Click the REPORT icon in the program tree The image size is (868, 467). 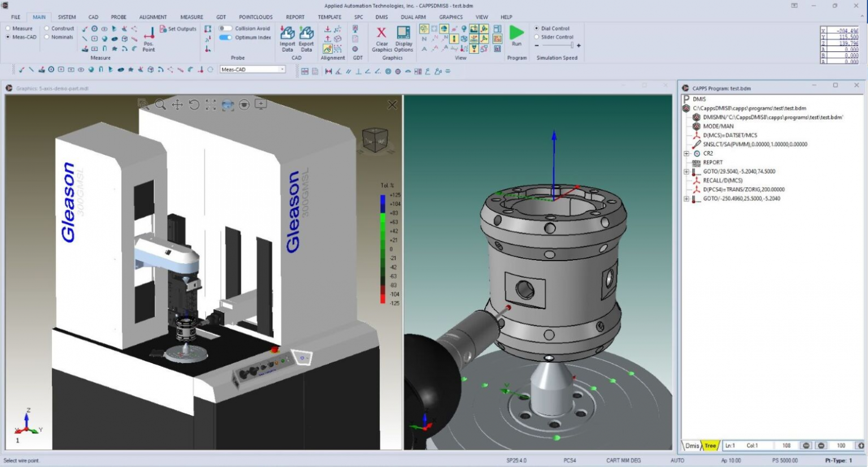(697, 162)
